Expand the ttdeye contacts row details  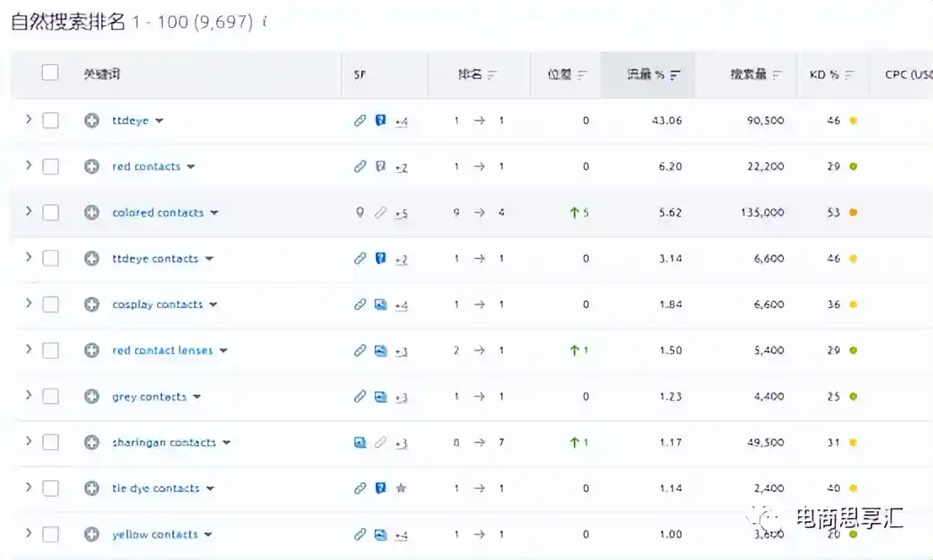28,258
